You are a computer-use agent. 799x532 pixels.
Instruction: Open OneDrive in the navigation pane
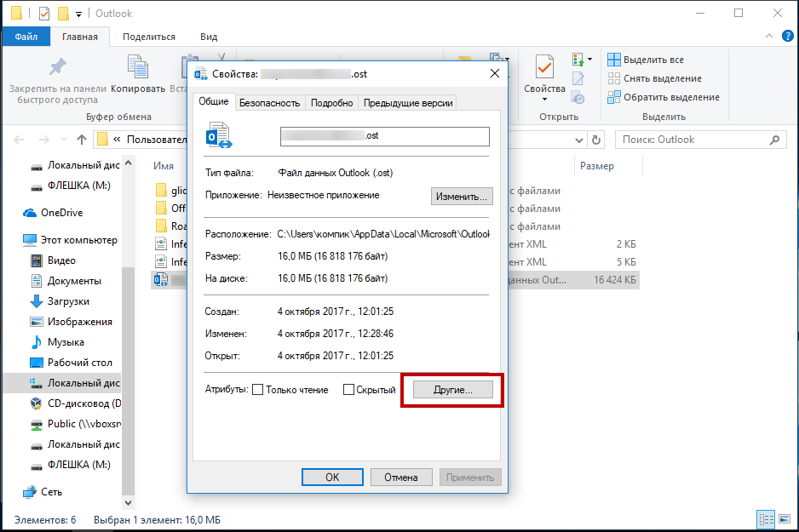[53, 213]
